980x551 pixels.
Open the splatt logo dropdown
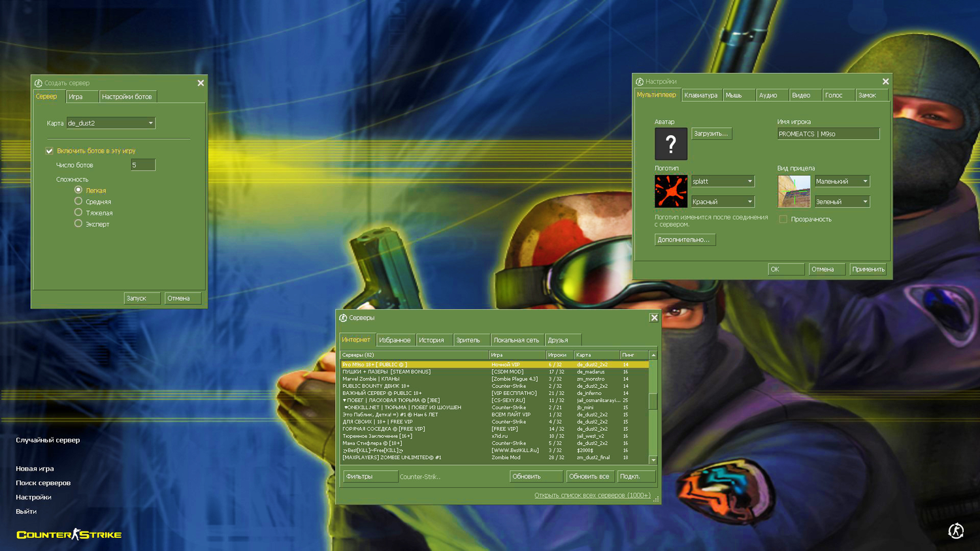pyautogui.click(x=723, y=181)
